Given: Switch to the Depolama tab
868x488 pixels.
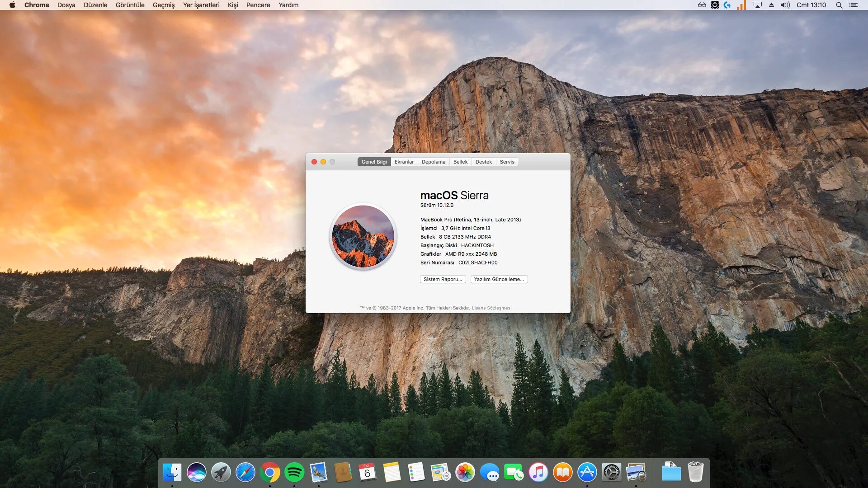Looking at the screenshot, I should 433,162.
